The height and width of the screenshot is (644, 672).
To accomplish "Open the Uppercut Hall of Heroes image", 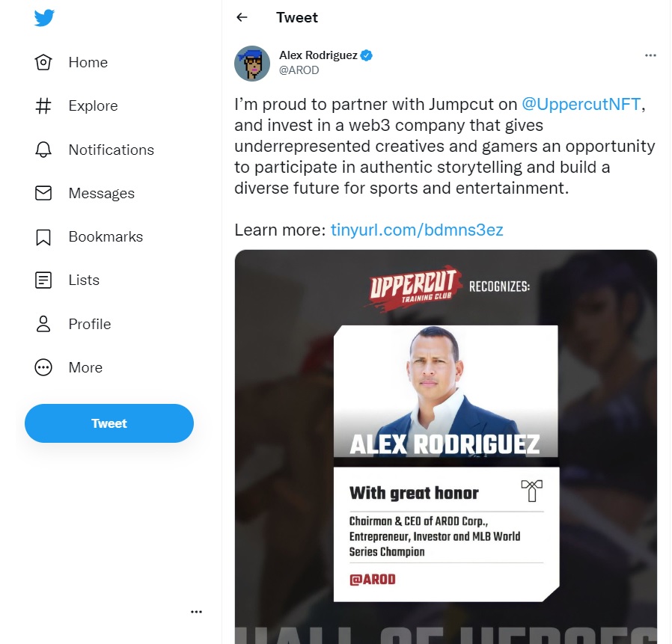I will [x=446, y=447].
